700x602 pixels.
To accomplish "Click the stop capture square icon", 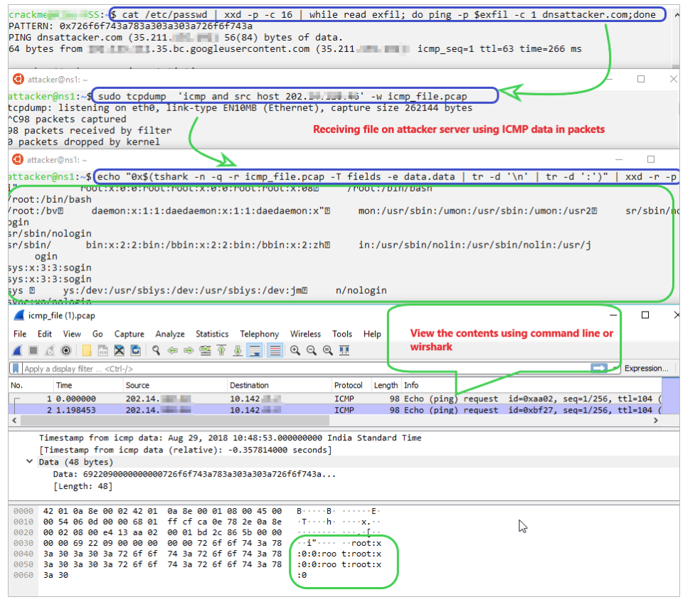I will pyautogui.click(x=33, y=351).
